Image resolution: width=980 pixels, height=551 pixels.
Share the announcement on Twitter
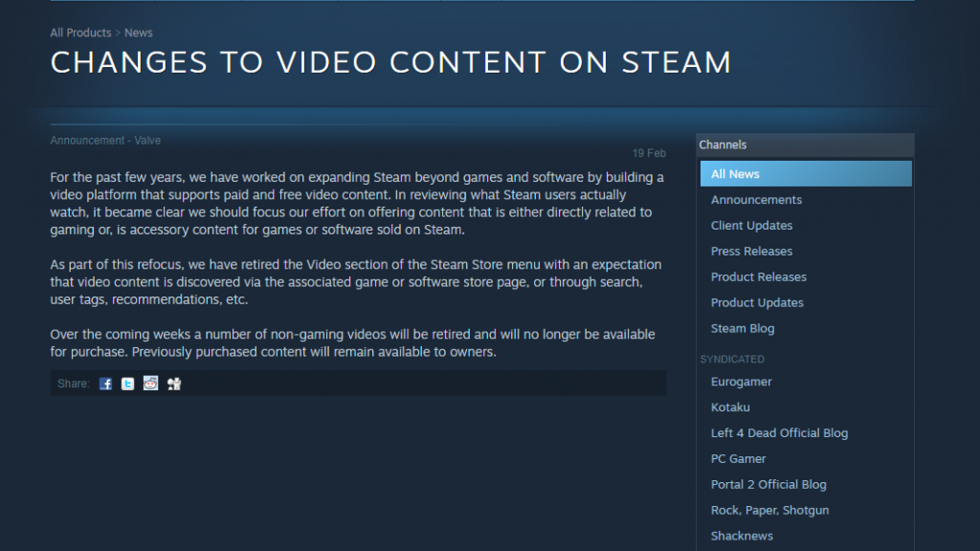[128, 384]
